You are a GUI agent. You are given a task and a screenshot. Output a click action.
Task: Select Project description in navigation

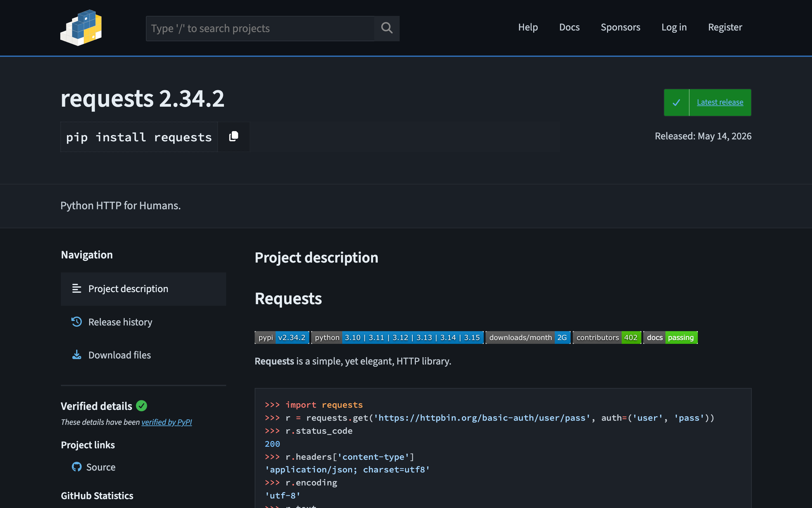pos(143,289)
